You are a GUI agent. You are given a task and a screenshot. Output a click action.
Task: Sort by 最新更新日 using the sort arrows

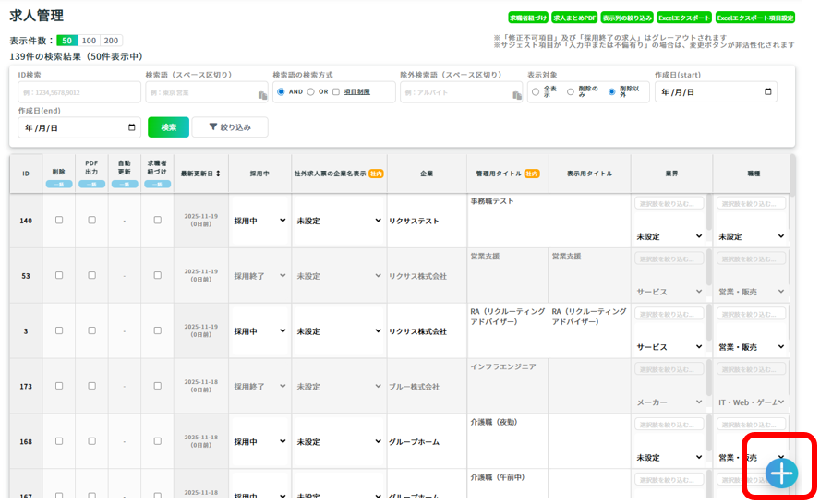[x=218, y=174]
